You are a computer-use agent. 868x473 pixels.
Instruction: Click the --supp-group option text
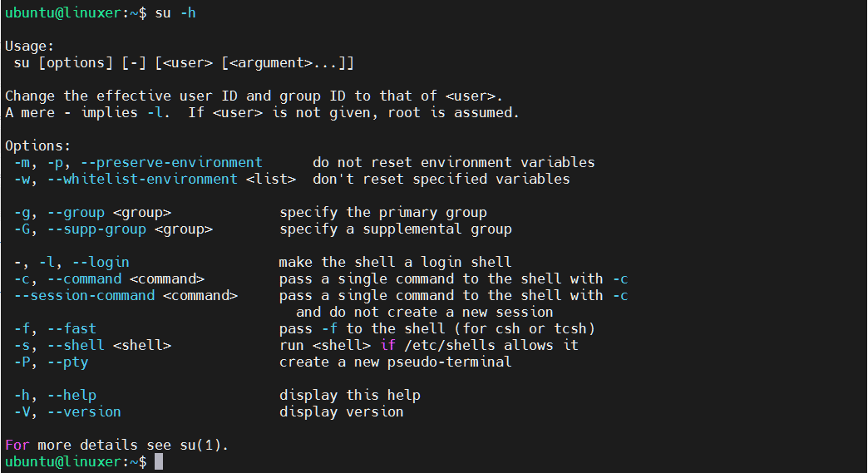(97, 229)
